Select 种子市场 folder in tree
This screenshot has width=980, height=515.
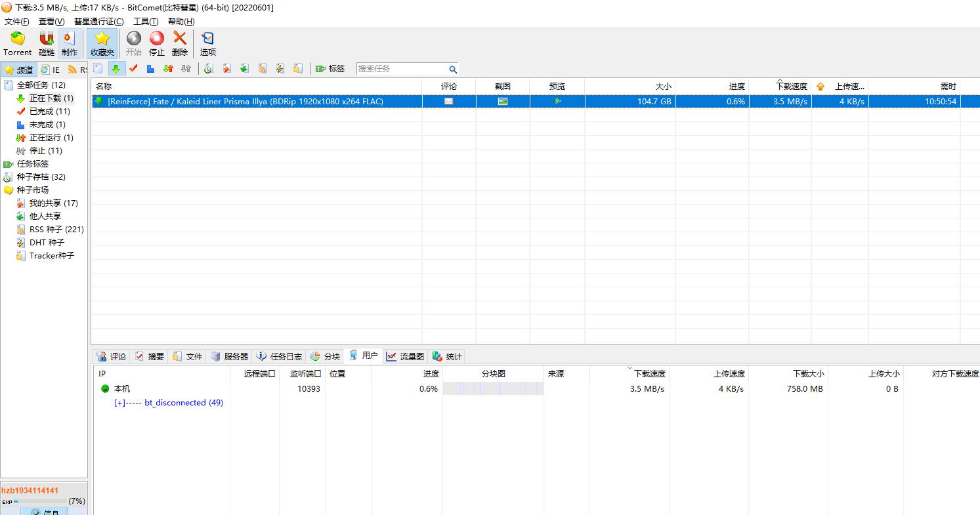coord(33,190)
